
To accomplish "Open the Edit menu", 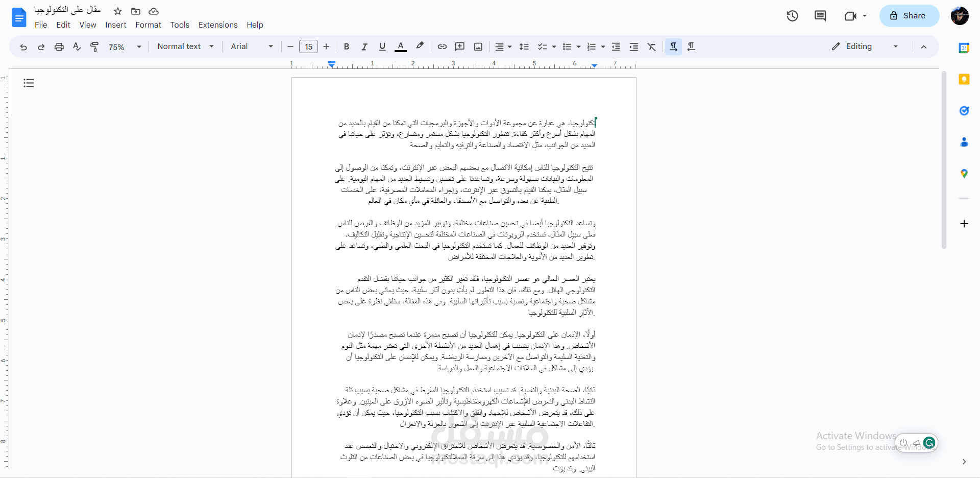I will (x=63, y=25).
